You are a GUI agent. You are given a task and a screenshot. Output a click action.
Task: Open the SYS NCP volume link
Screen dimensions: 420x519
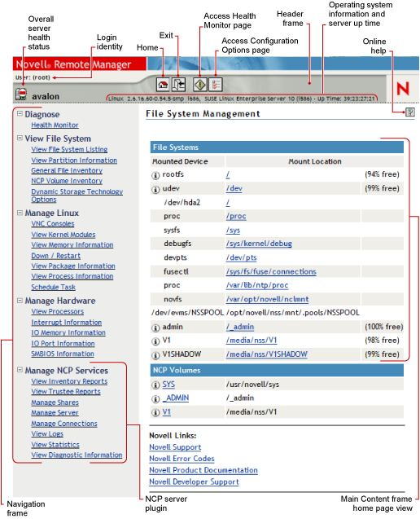tap(168, 385)
